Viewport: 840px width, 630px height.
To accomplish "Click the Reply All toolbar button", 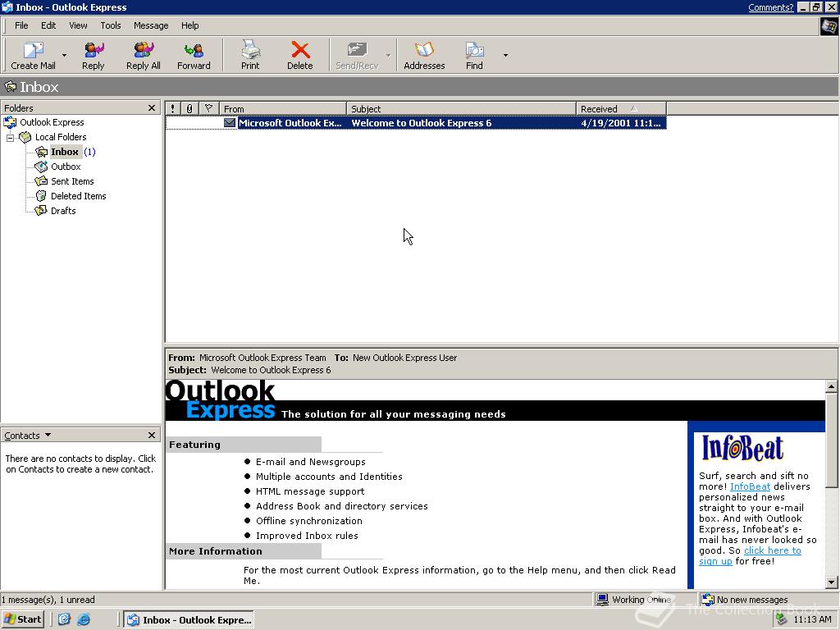I will pos(143,56).
